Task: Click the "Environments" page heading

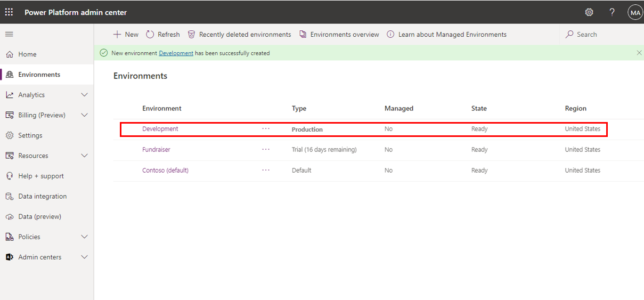Action: (x=140, y=76)
